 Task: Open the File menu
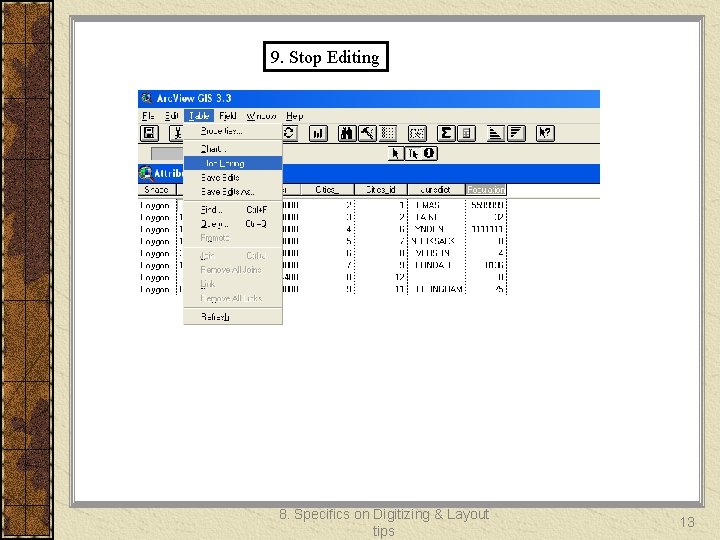tap(148, 116)
